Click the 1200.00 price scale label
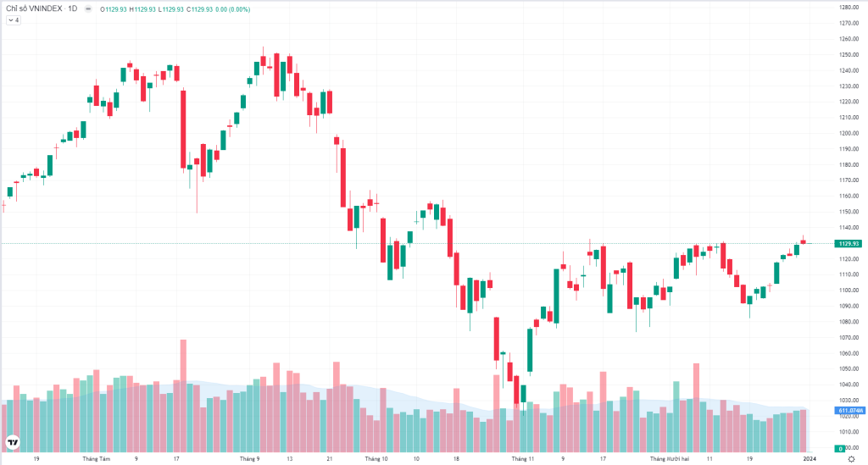 pos(849,133)
